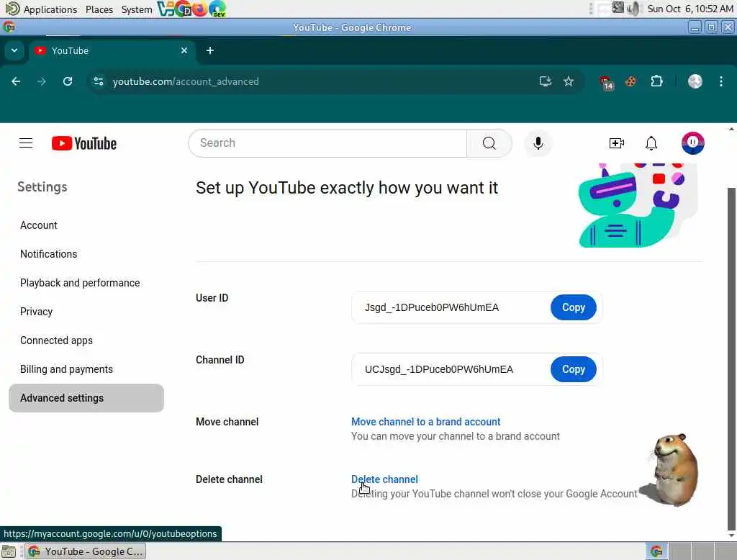Launch Chrome Dev from top panel
Viewport: 737px width, 560px height.
(x=184, y=9)
